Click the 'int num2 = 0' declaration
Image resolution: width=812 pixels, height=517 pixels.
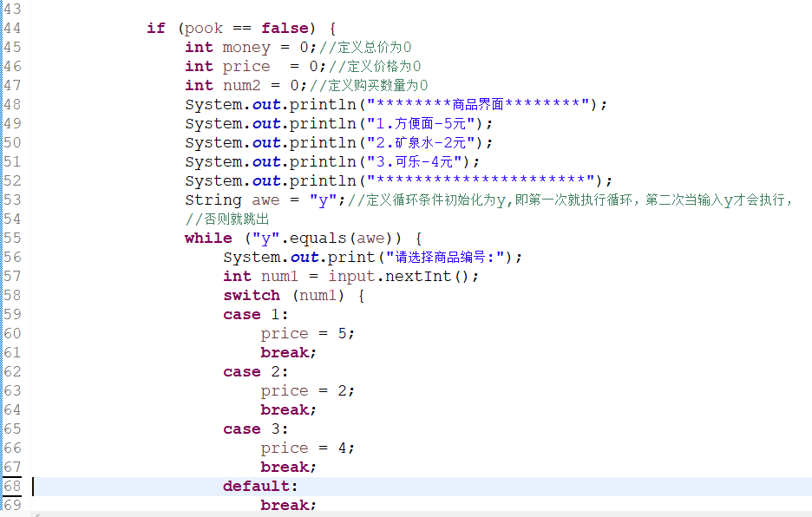246,86
